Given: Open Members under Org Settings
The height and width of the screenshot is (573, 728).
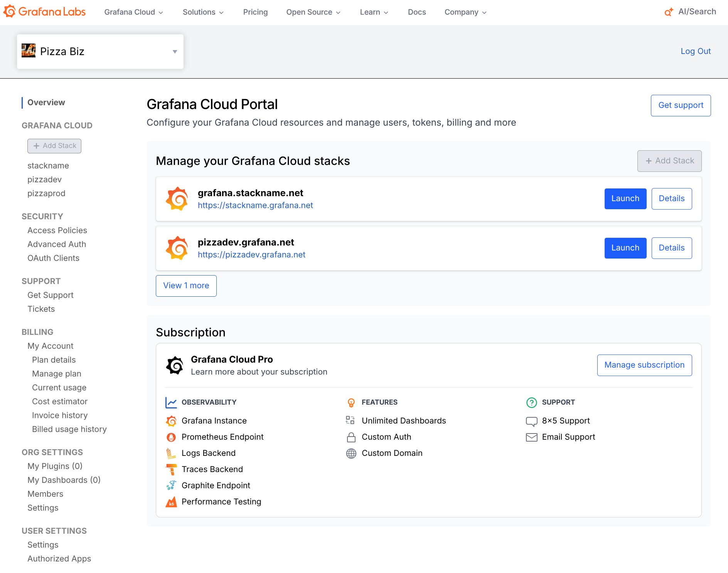Looking at the screenshot, I should (x=45, y=494).
